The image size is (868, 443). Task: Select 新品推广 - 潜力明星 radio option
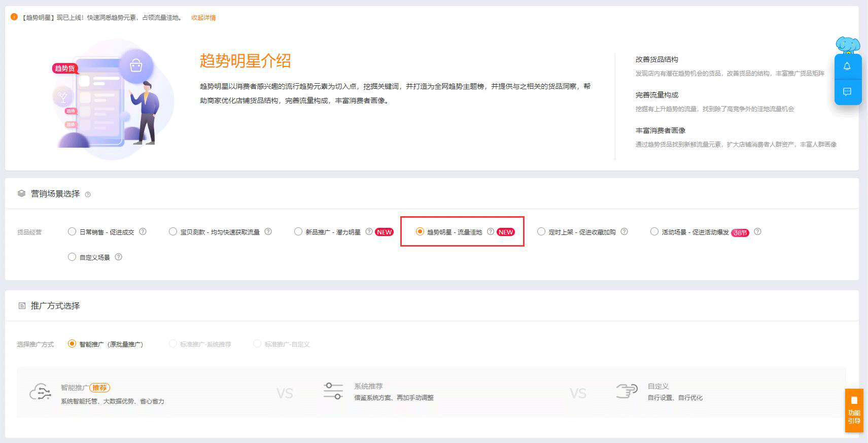298,231
